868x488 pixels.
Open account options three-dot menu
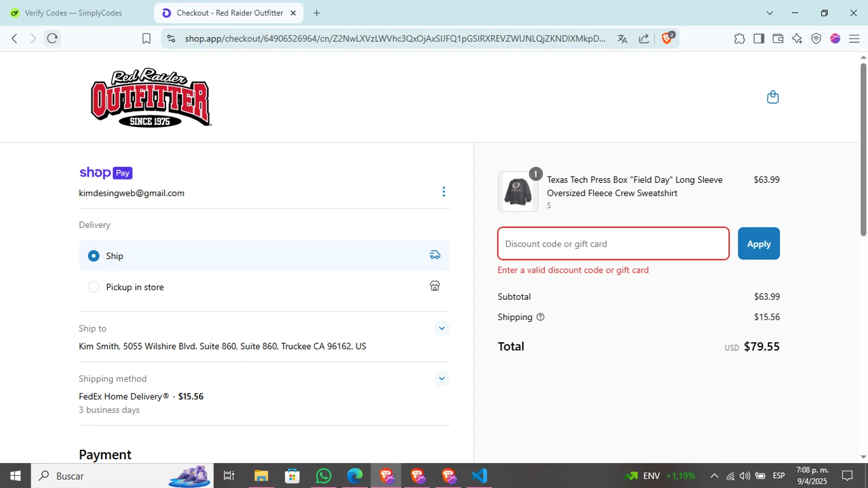tap(443, 192)
